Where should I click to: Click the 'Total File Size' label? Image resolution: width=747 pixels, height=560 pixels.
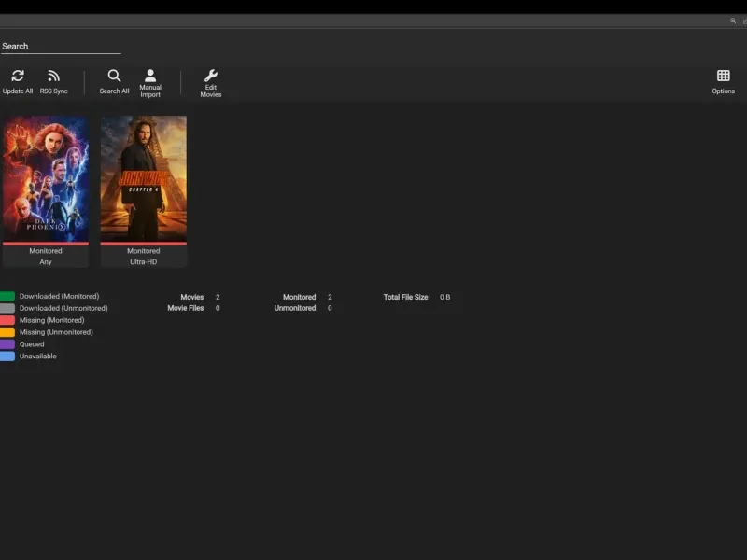point(405,297)
